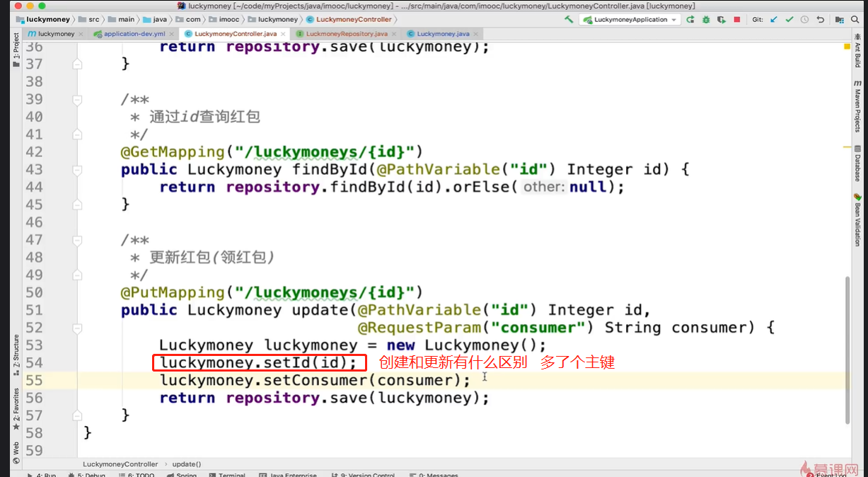Viewport: 868px width, 477px height.
Task: Click the Git commit checkmark icon
Action: click(x=789, y=20)
